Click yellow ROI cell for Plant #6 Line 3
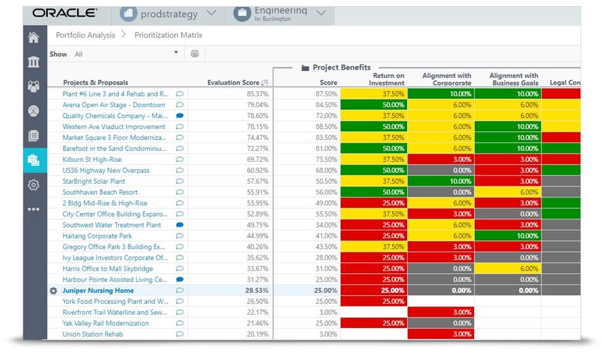Viewport: 601px width, 364px height. coord(374,94)
